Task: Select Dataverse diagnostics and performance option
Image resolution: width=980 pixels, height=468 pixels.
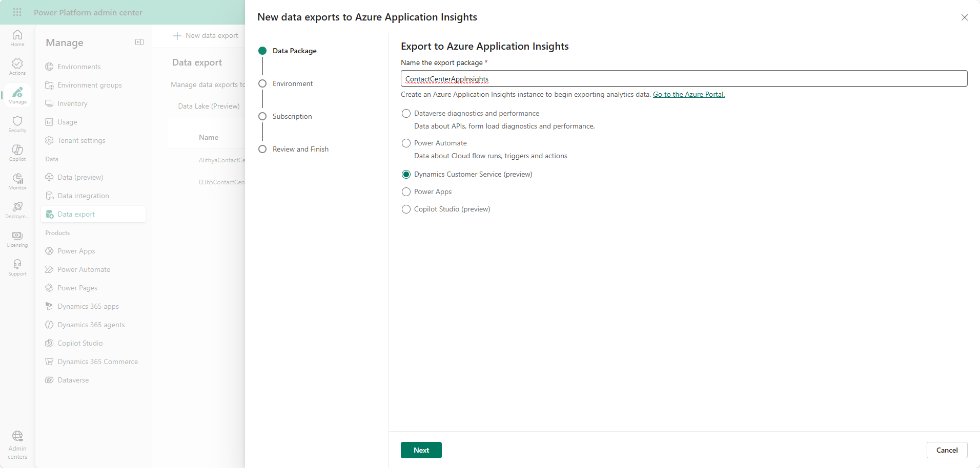Action: point(406,113)
